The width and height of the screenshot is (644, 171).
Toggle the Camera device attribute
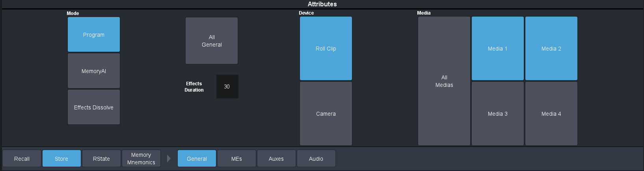[x=326, y=113]
